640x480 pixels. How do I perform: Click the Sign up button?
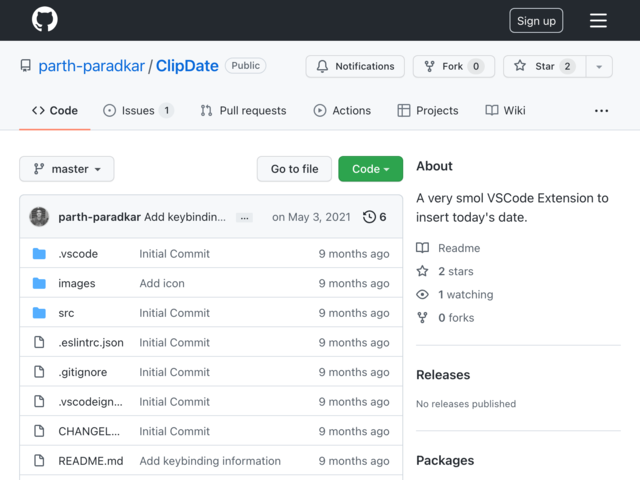[536, 20]
